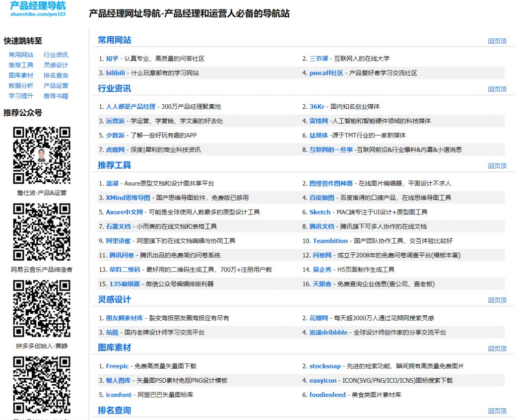This screenshot has width=516, height=420.
Task: Jump to 排名查询 in quick links
Action: 56,76
